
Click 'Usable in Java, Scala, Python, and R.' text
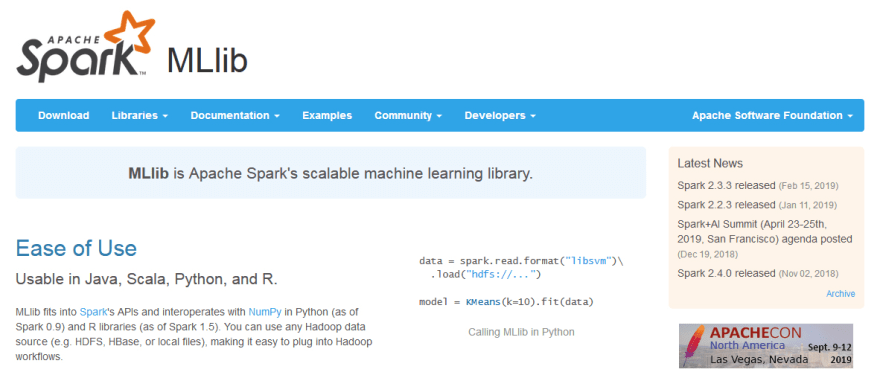[x=146, y=279]
